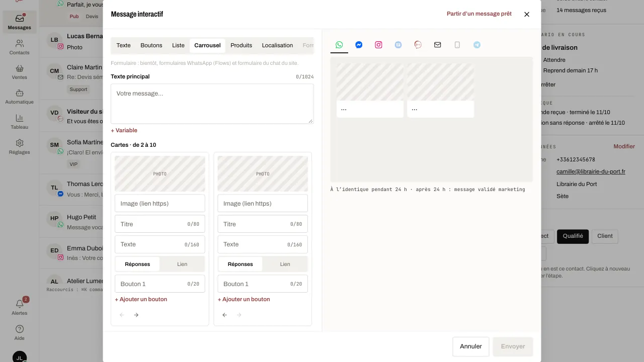Image resolution: width=644 pixels, height=362 pixels.
Task: Open the Automatique section in the sidebar
Action: pos(20,97)
